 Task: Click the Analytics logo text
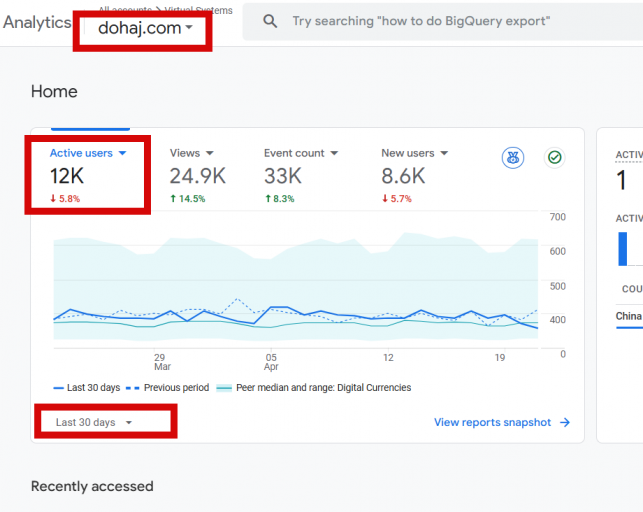click(x=37, y=23)
